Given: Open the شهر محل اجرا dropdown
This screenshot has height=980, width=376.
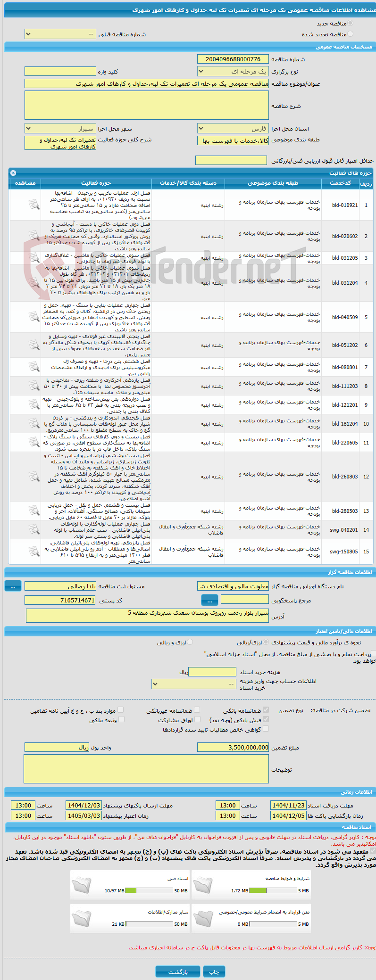Looking at the screenshot, I should (60, 128).
